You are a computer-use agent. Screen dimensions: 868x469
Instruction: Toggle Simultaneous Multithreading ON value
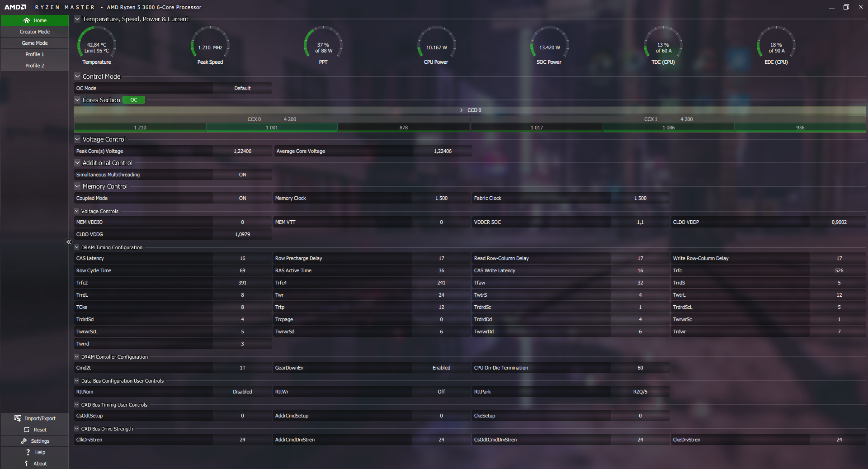click(x=242, y=175)
